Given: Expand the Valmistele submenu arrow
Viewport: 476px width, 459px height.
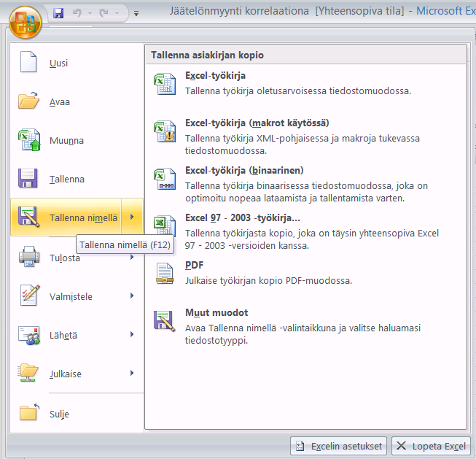Looking at the screenshot, I should pos(132,296).
